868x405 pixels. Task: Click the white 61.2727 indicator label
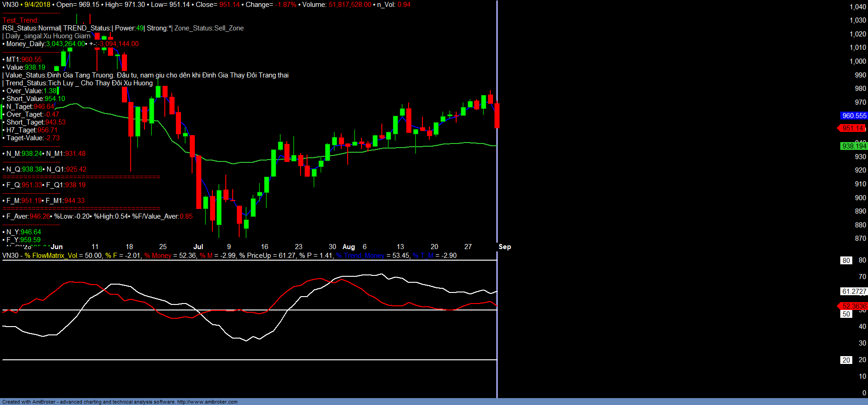tap(854, 292)
